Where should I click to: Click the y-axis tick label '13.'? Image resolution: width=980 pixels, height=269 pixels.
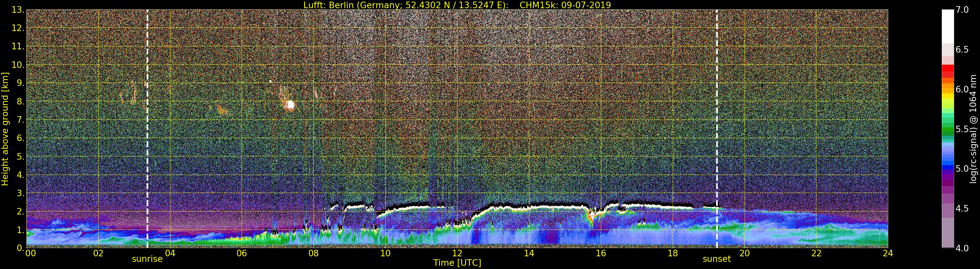(18, 10)
